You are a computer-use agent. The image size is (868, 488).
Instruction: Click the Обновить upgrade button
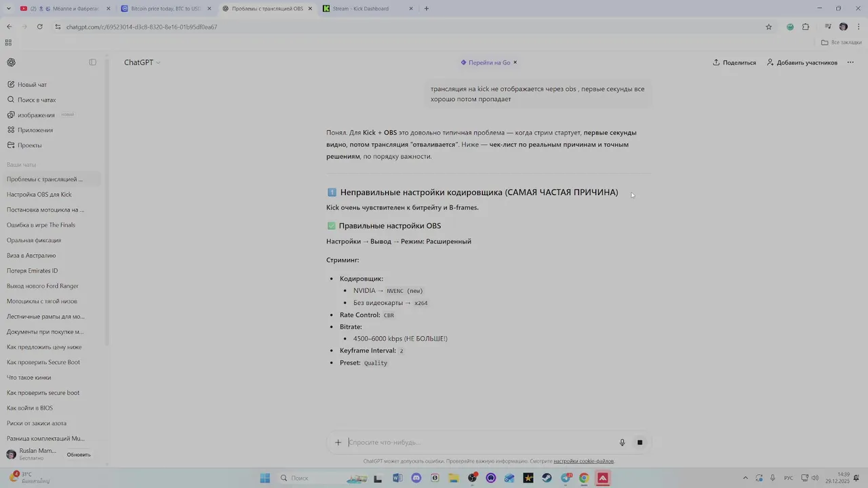79,455
